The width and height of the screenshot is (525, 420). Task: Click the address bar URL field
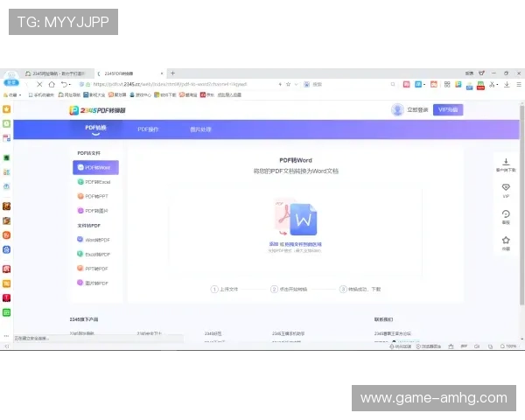pyautogui.click(x=170, y=84)
